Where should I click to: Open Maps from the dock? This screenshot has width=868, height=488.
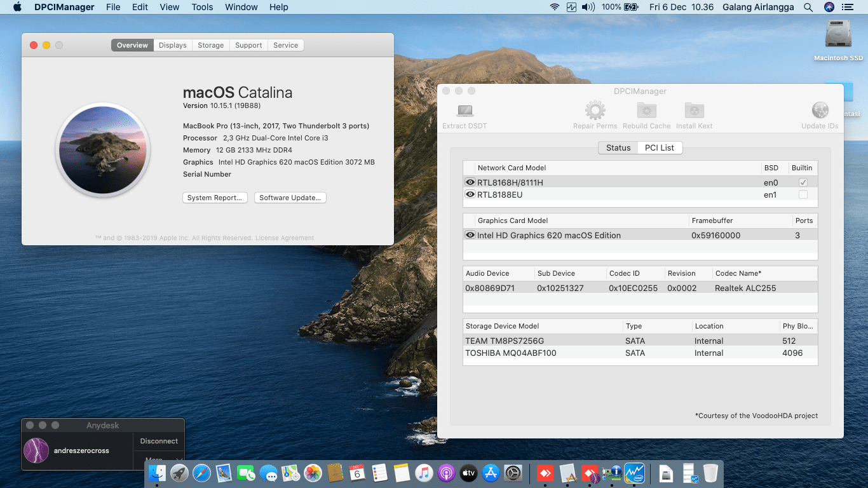point(290,473)
